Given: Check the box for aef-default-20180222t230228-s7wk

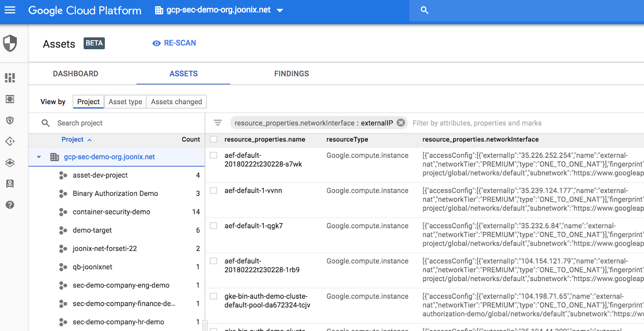Looking at the screenshot, I should point(214,155).
